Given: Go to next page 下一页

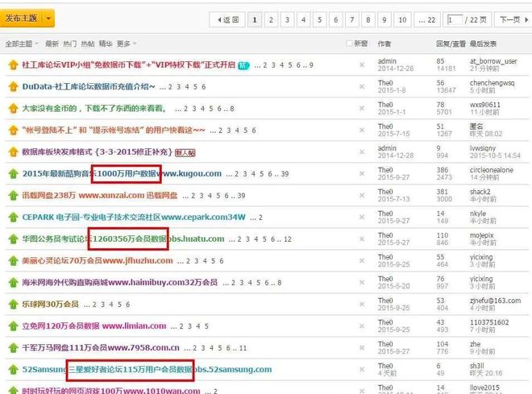Looking at the screenshot, I should pos(513,19).
